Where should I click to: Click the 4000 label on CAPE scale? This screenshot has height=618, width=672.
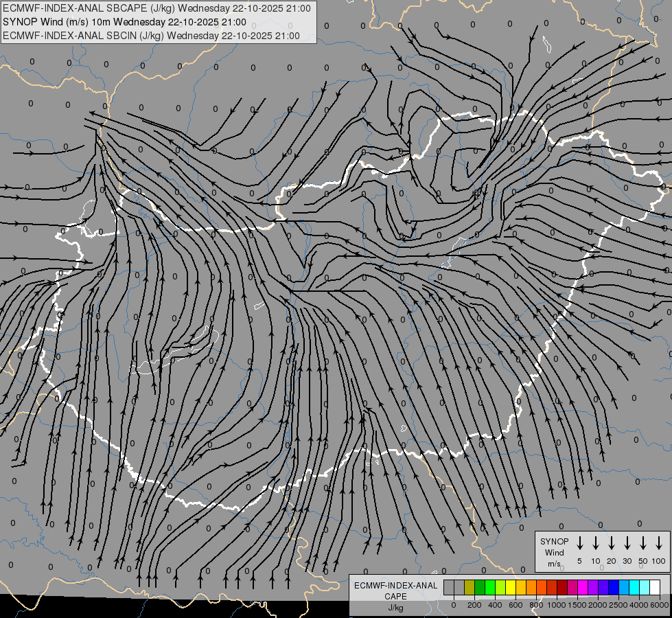639,605
